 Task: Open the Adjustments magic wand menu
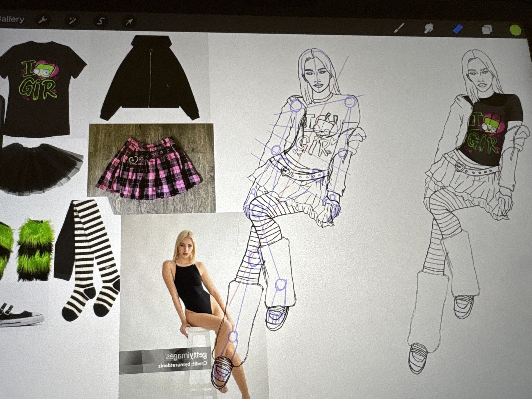(x=72, y=21)
